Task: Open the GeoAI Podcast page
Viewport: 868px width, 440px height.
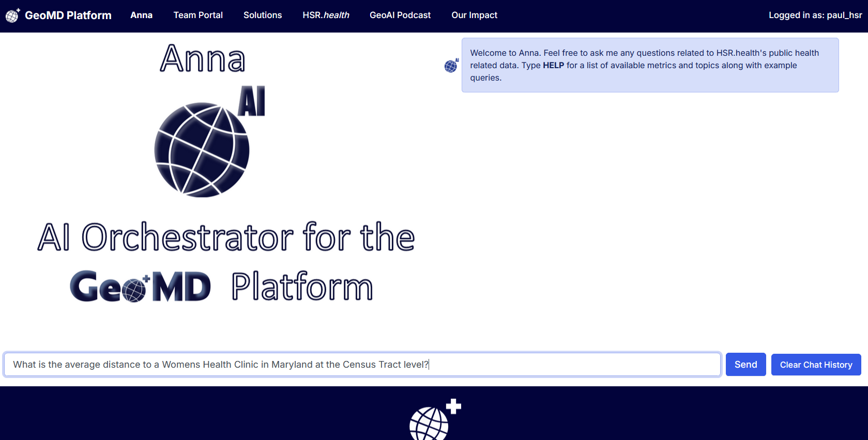Action: 400,15
